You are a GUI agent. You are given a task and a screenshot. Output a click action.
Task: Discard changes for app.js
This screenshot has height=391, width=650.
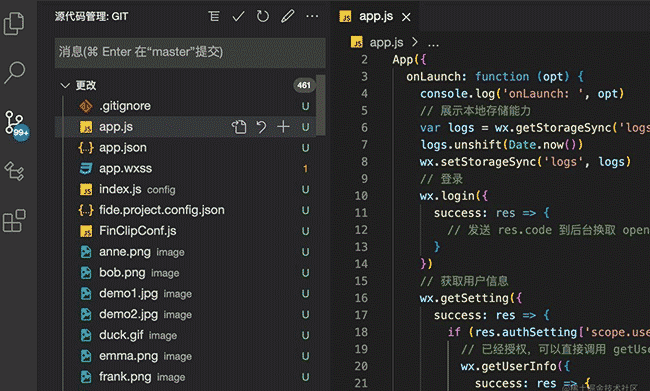click(261, 127)
